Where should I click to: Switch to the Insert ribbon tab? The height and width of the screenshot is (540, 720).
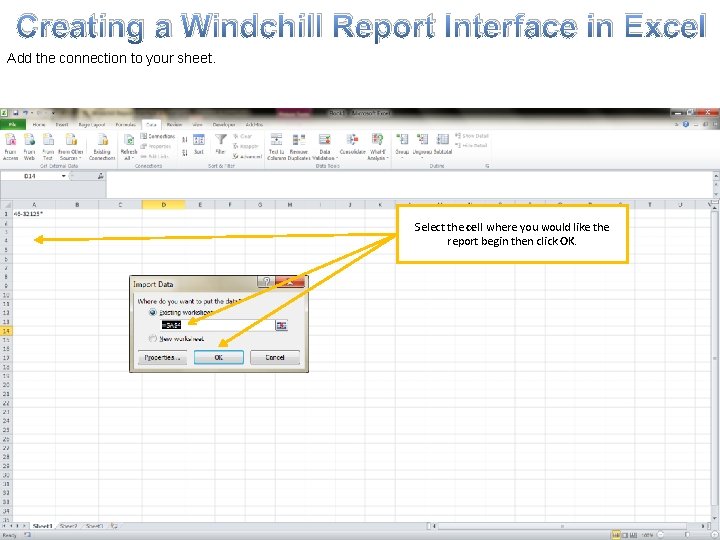(62, 124)
